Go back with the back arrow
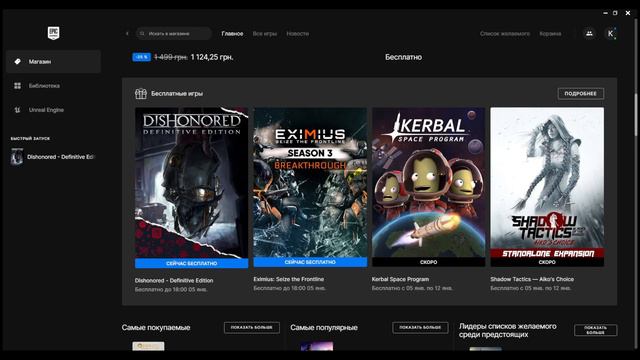640x360 pixels. click(x=127, y=33)
